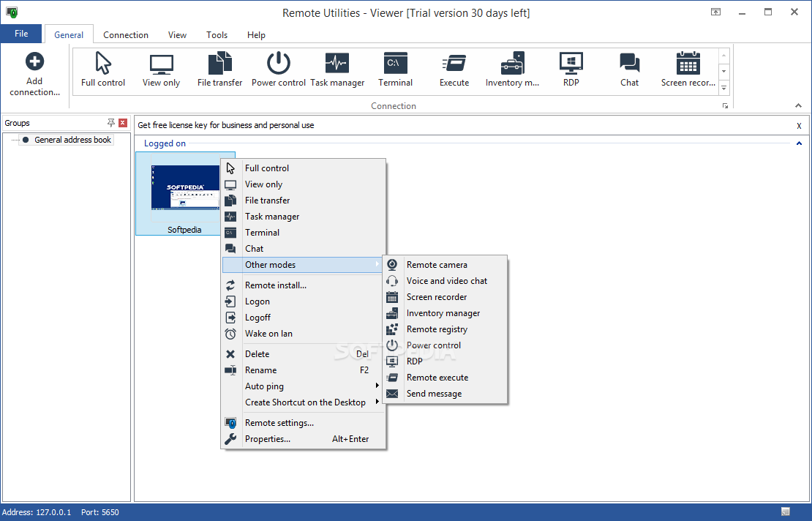
Task: Click the ribbon display options button in title bar
Action: coord(715,12)
